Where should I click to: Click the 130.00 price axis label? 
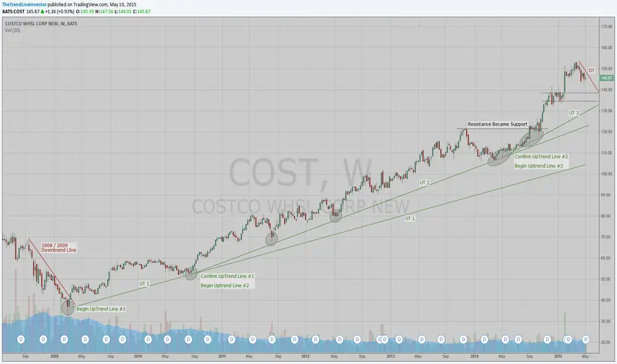(x=606, y=111)
